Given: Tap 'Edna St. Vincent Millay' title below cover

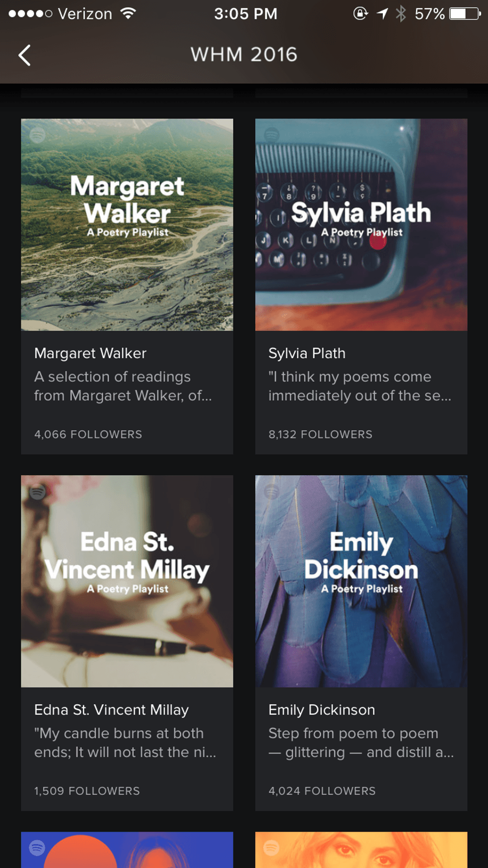Looking at the screenshot, I should pyautogui.click(x=112, y=710).
